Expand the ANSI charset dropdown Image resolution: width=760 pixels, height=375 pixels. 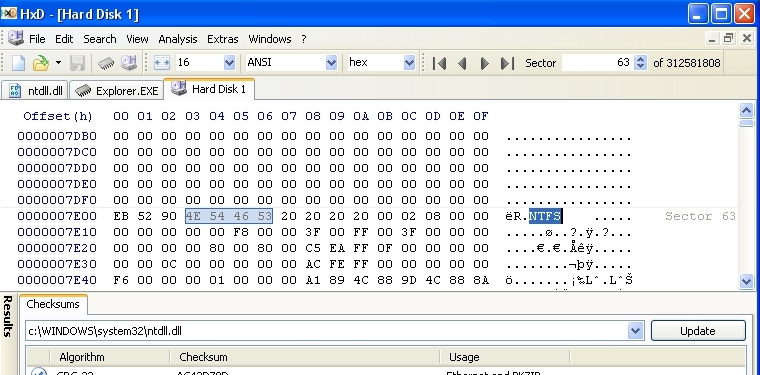pos(331,62)
